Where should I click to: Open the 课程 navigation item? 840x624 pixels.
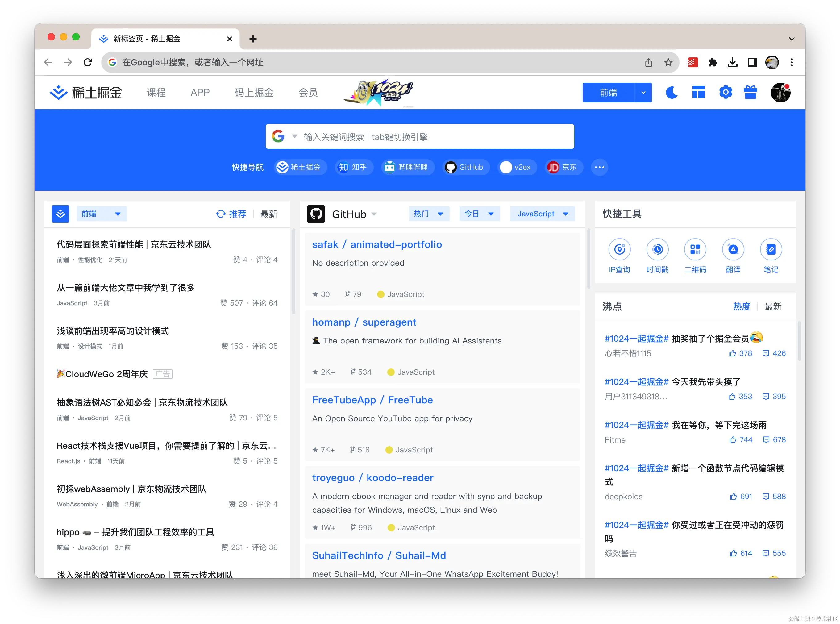(156, 93)
